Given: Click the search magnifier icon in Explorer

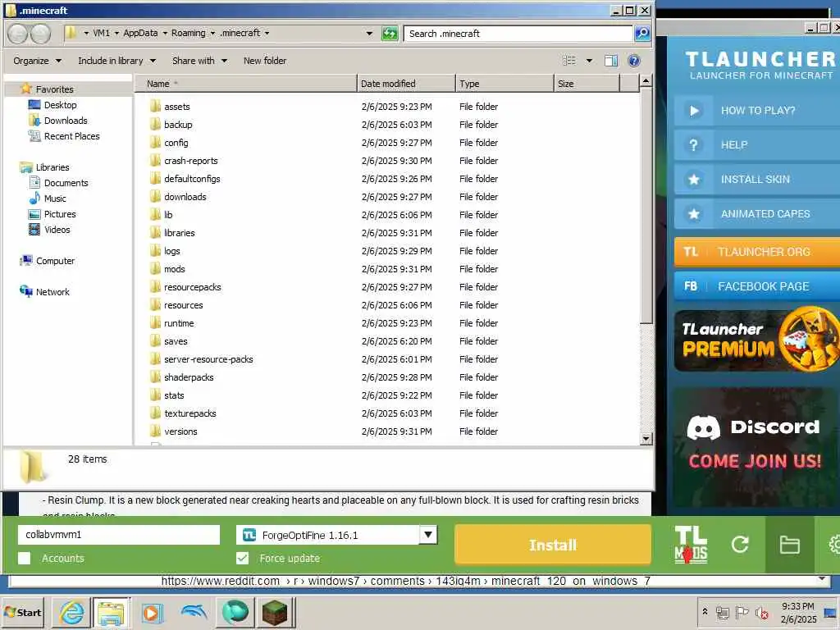Looking at the screenshot, I should point(641,33).
